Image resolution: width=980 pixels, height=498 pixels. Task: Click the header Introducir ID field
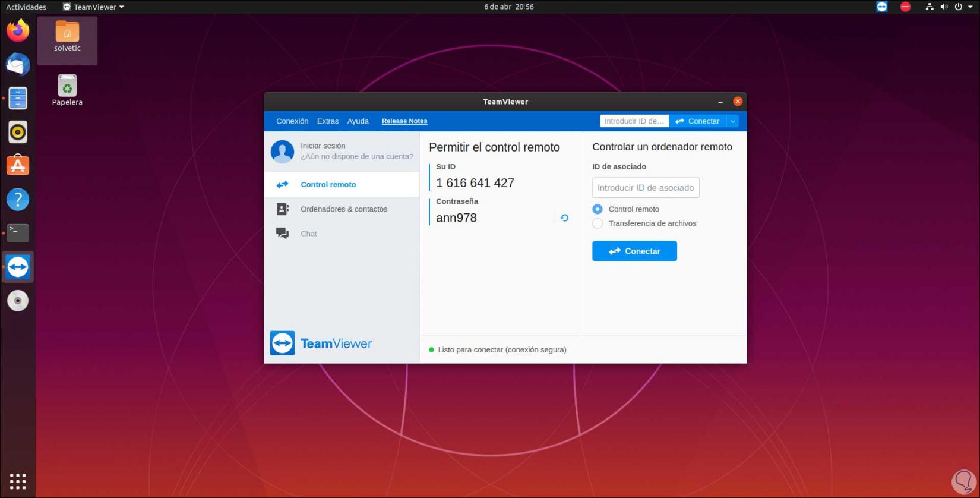pos(634,121)
